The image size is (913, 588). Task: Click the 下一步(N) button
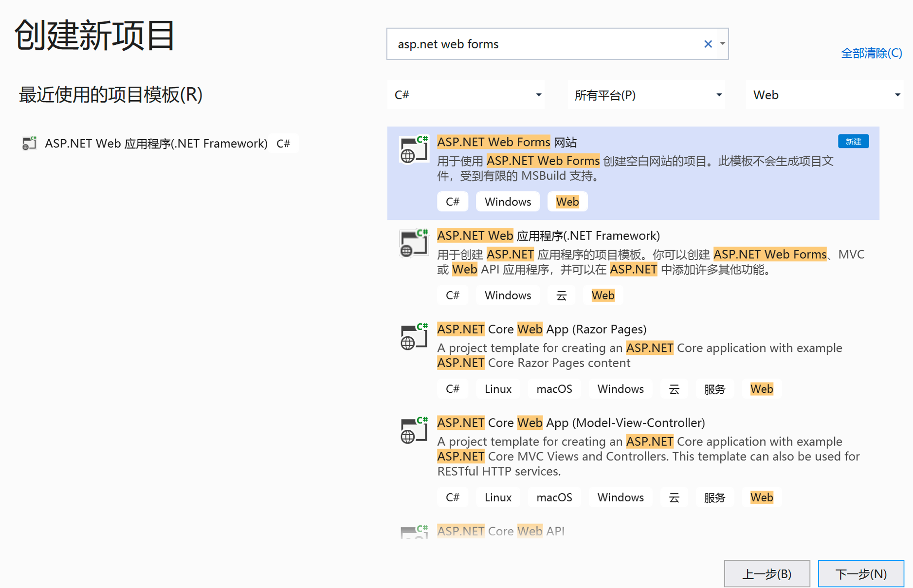(x=860, y=573)
